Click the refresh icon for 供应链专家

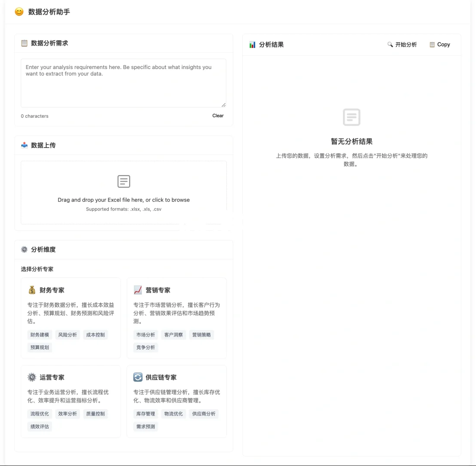click(x=138, y=377)
